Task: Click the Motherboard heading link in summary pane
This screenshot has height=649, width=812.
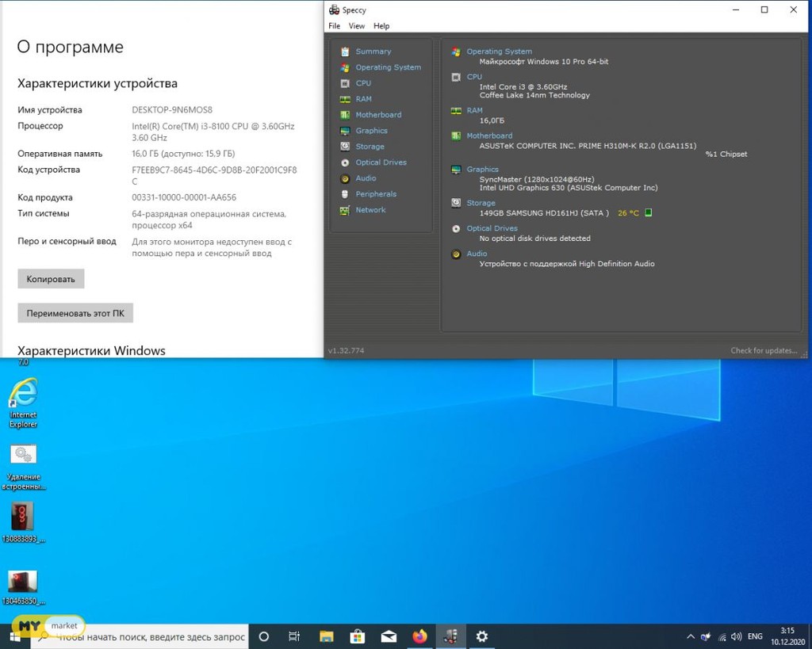Action: 489,136
